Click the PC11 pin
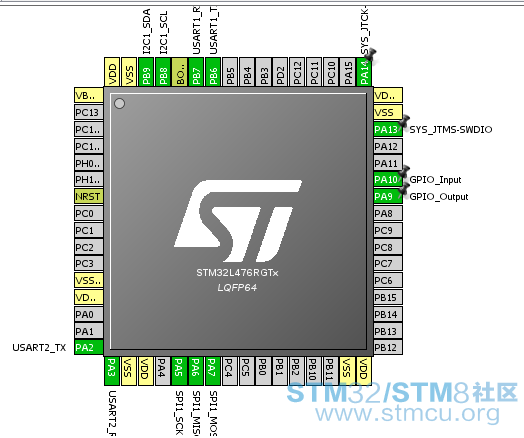This screenshot has width=524, height=438. pyautogui.click(x=314, y=72)
